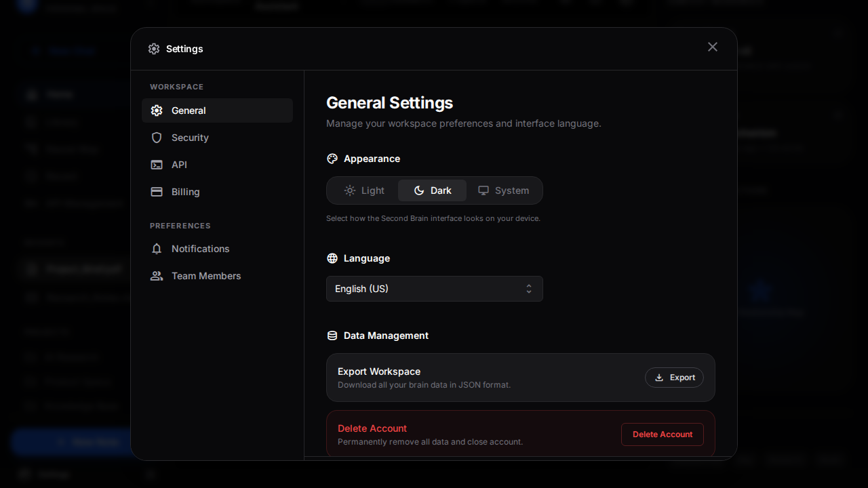The image size is (868, 488).
Task: Open the English (US) language dropdown
Action: (434, 289)
